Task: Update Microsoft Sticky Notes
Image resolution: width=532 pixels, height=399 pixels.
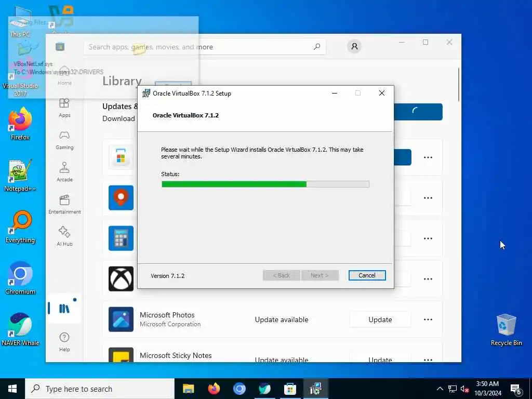Action: tap(380, 360)
